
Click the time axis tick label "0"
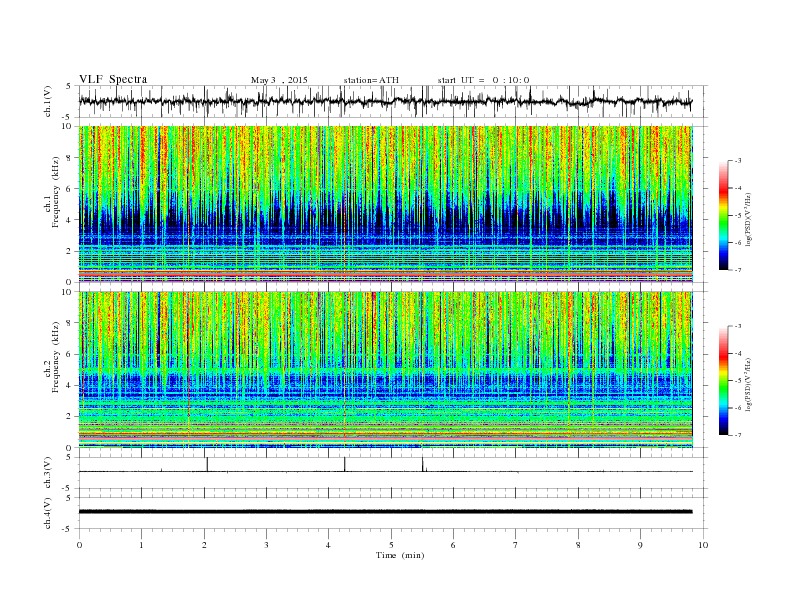click(x=79, y=545)
